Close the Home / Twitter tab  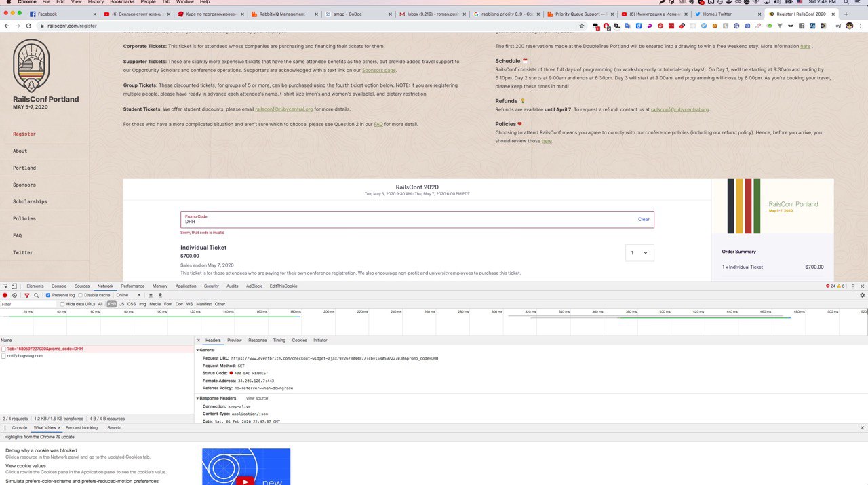(x=759, y=14)
